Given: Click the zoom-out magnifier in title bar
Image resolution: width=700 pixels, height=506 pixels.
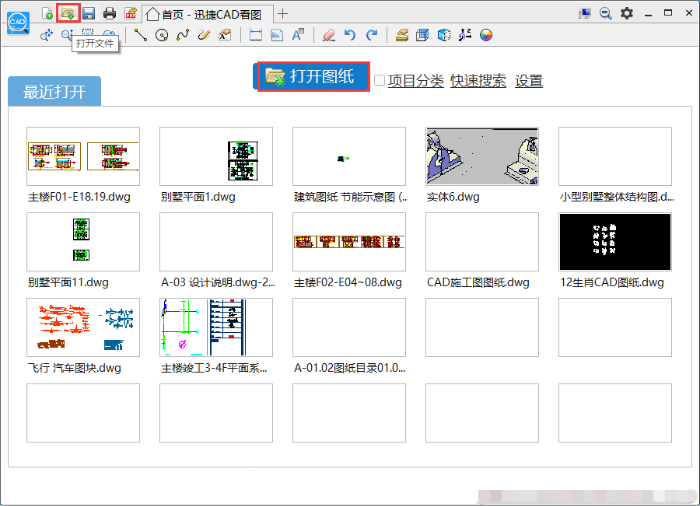Looking at the screenshot, I should pos(605,13).
